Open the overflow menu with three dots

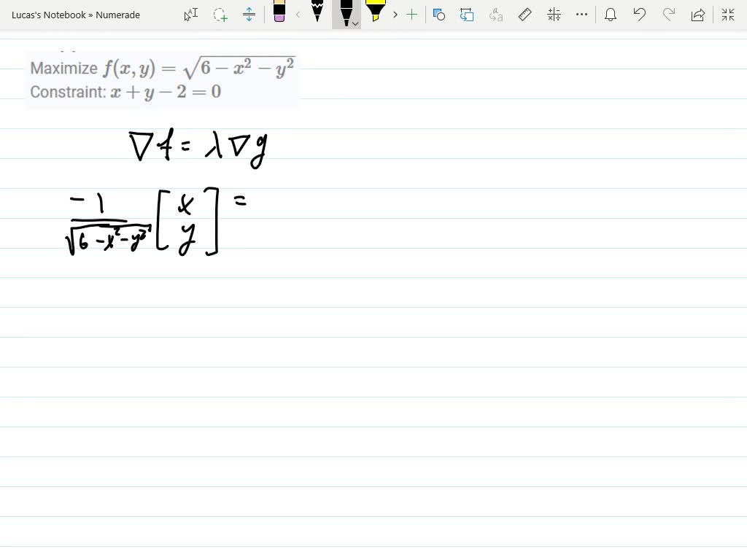[x=581, y=15]
